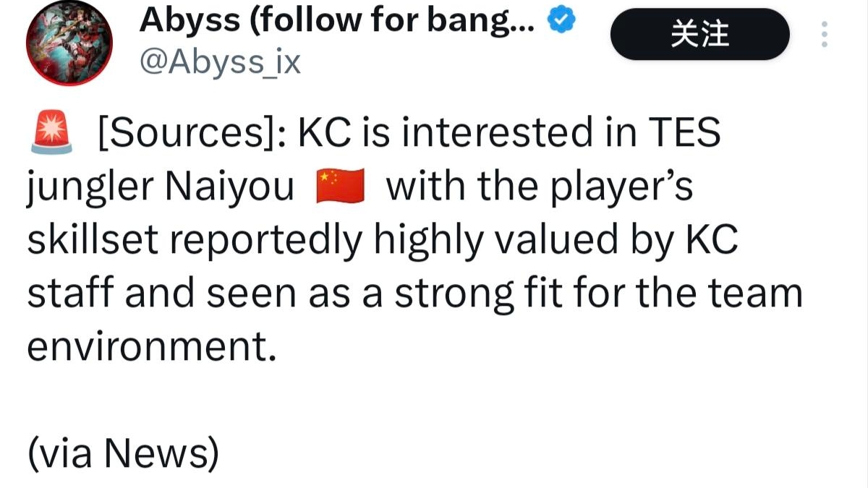The height and width of the screenshot is (488, 868).
Task: Click the word "valued" in tweet
Action: 566,241
